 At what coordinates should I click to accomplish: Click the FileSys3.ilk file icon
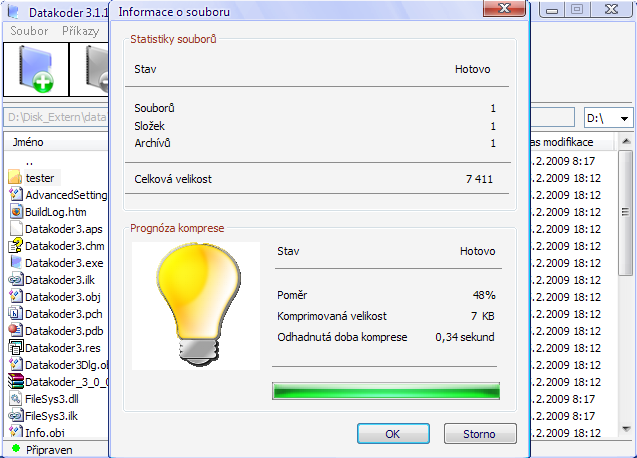point(15,416)
